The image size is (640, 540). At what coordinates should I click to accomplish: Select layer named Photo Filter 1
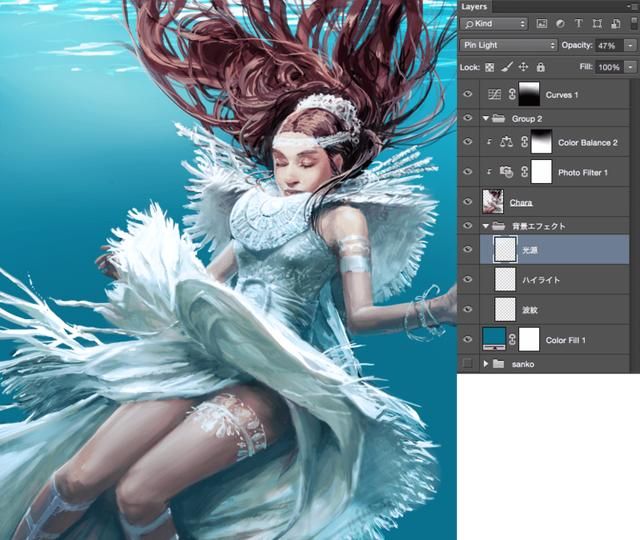[582, 173]
